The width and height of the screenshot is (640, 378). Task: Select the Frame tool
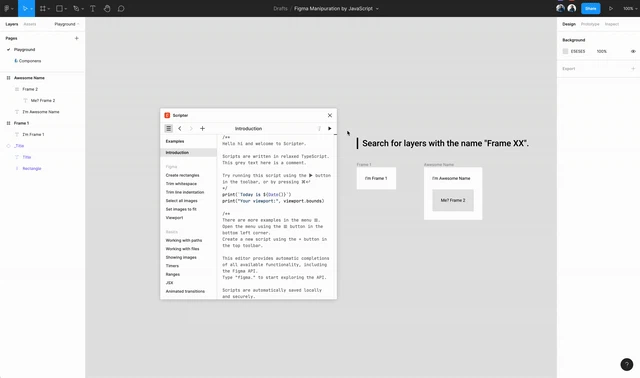[x=42, y=8]
